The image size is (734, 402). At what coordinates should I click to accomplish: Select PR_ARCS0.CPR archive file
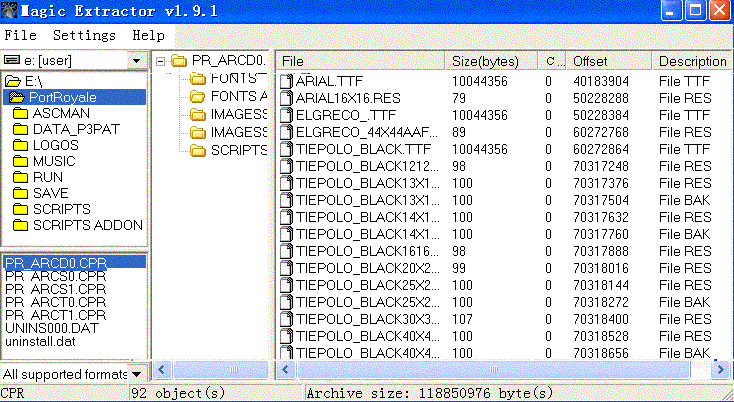click(56, 276)
